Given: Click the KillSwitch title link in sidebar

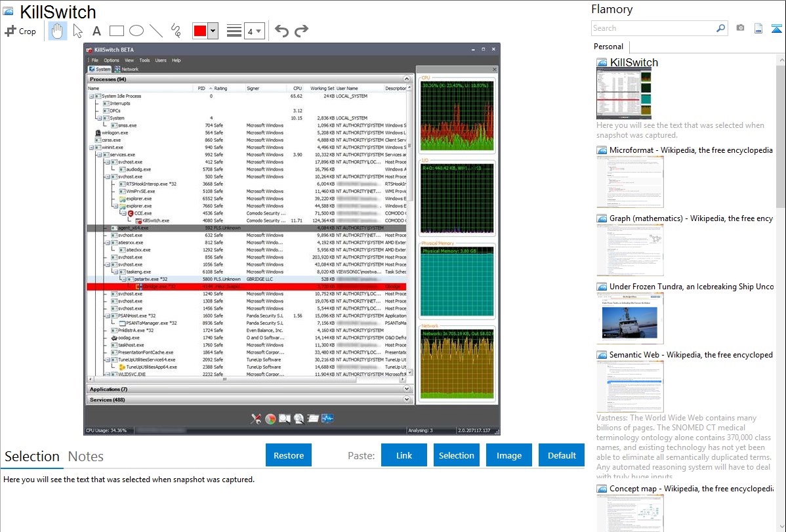Looking at the screenshot, I should (x=634, y=62).
